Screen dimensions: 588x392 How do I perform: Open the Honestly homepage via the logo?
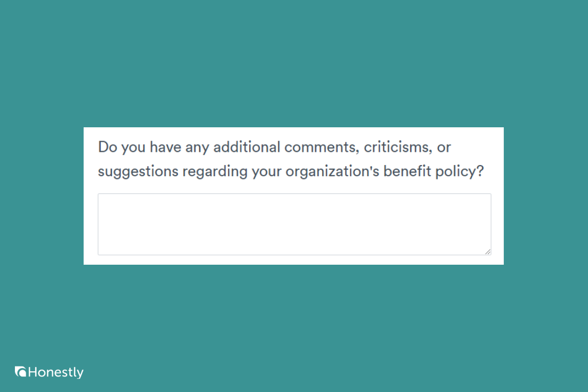[48, 372]
